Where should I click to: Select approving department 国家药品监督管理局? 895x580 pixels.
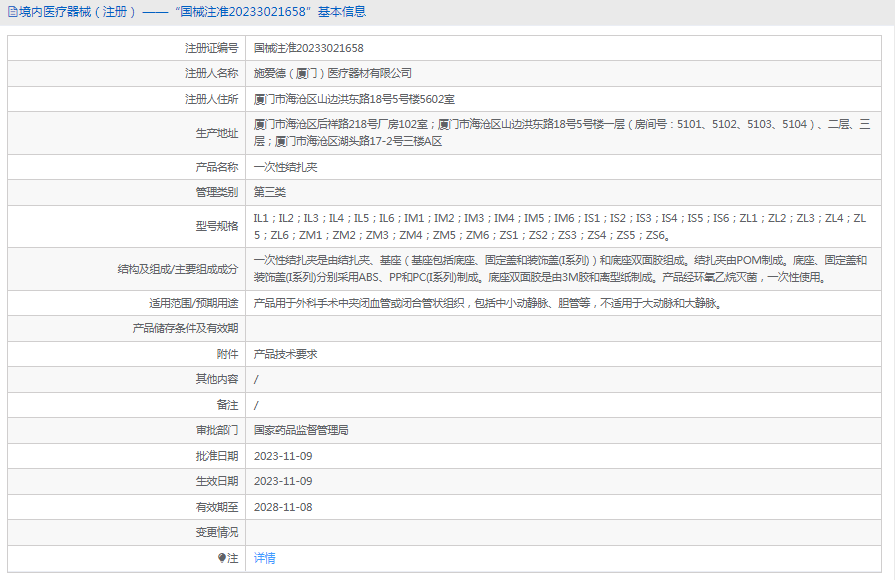click(x=301, y=430)
